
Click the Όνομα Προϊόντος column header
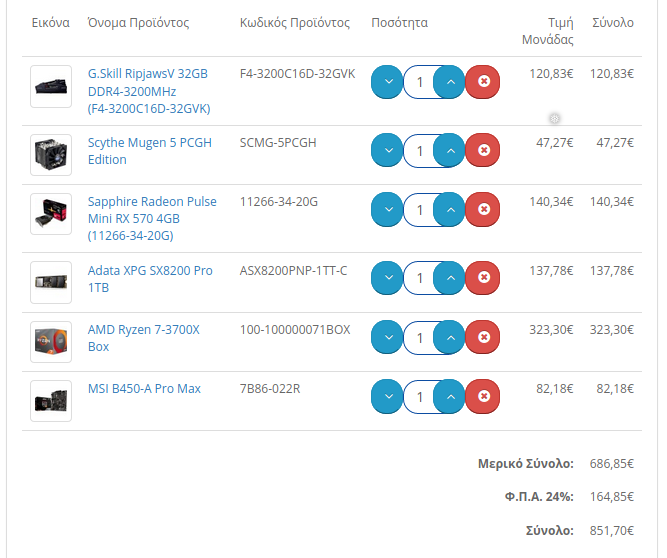tap(138, 23)
